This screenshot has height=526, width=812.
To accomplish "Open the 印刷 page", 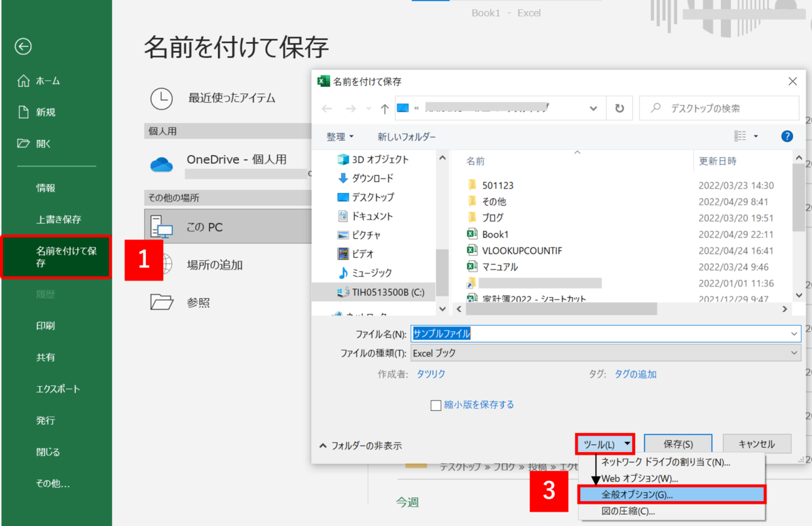I will click(x=46, y=326).
